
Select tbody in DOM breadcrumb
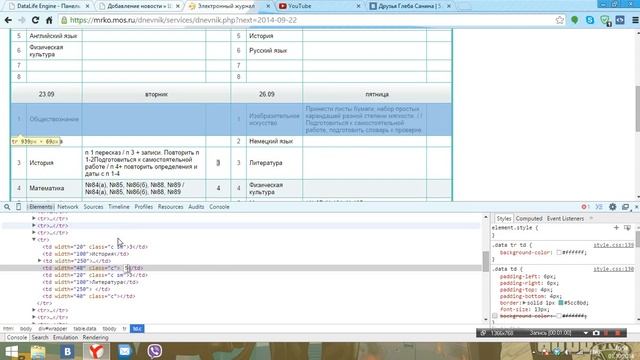(x=109, y=329)
